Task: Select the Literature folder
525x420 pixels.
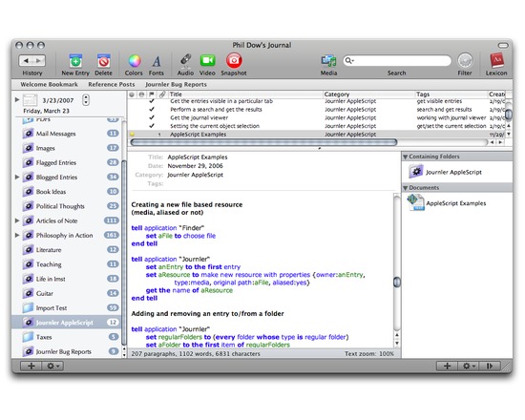Action: click(71, 250)
